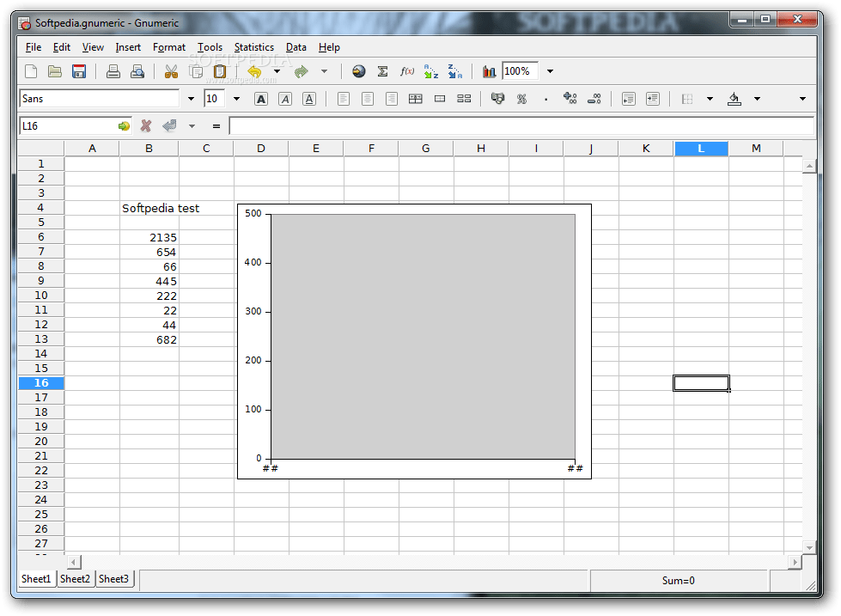Open a file with the folder icon
This screenshot has width=841, height=616.
[x=55, y=71]
